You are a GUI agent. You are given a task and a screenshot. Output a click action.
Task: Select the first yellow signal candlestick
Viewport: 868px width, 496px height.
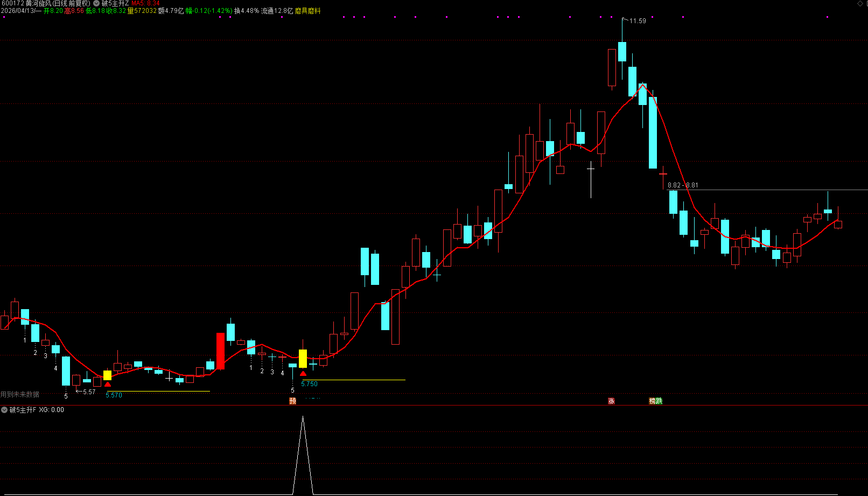[108, 375]
